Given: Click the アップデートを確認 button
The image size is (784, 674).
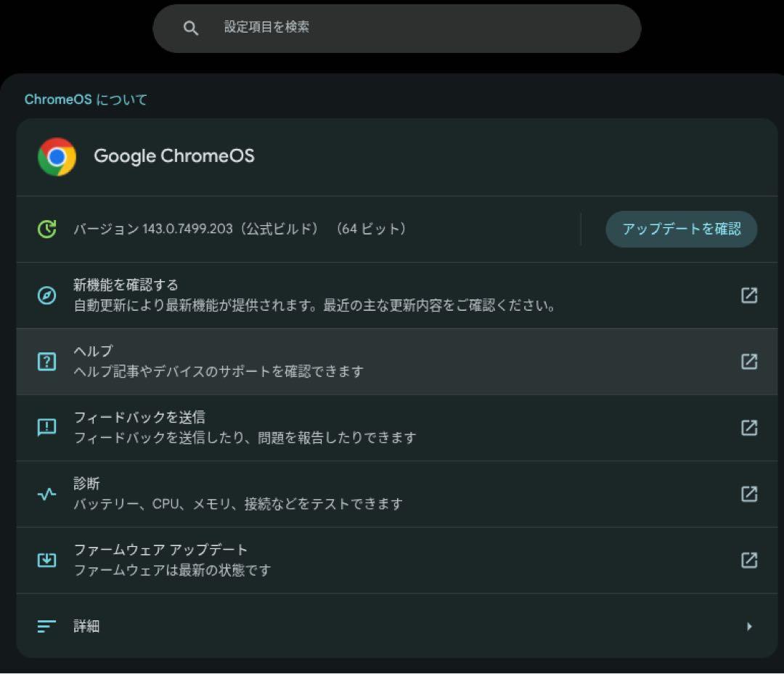Looking at the screenshot, I should pyautogui.click(x=681, y=229).
